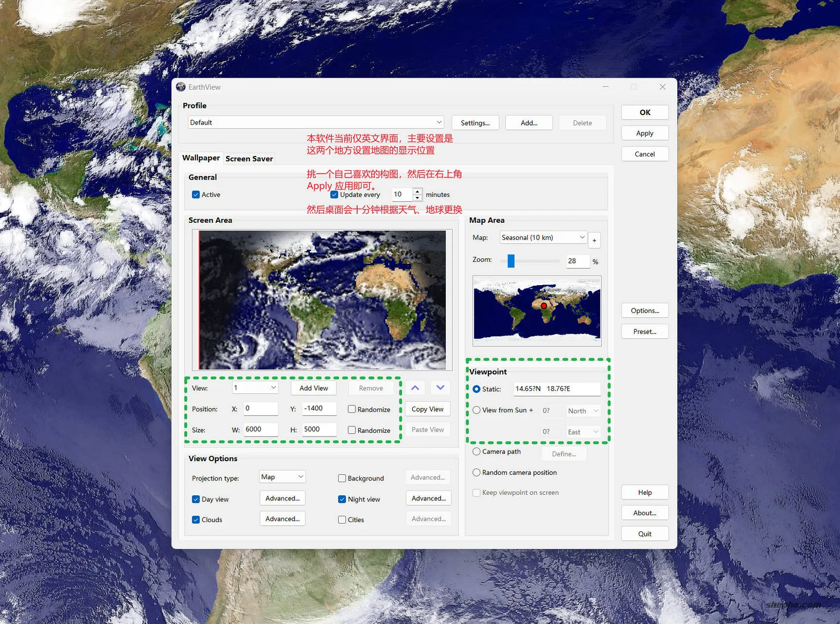
Task: Click the red viewpoint marker on map
Action: 544,306
